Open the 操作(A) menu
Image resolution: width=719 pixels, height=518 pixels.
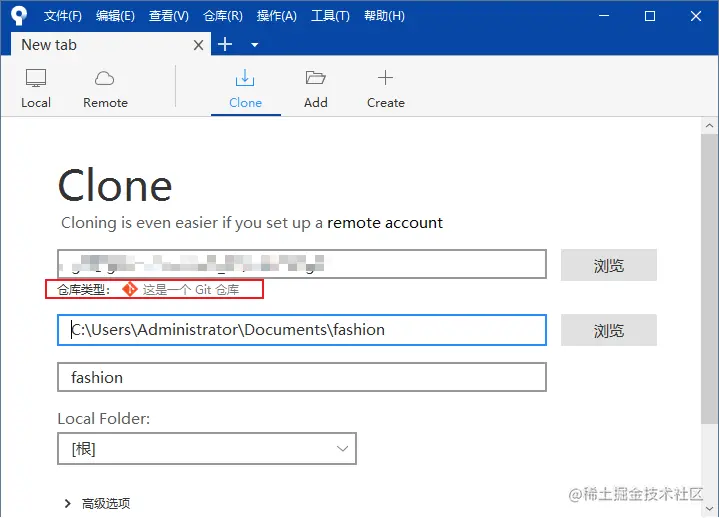(277, 16)
